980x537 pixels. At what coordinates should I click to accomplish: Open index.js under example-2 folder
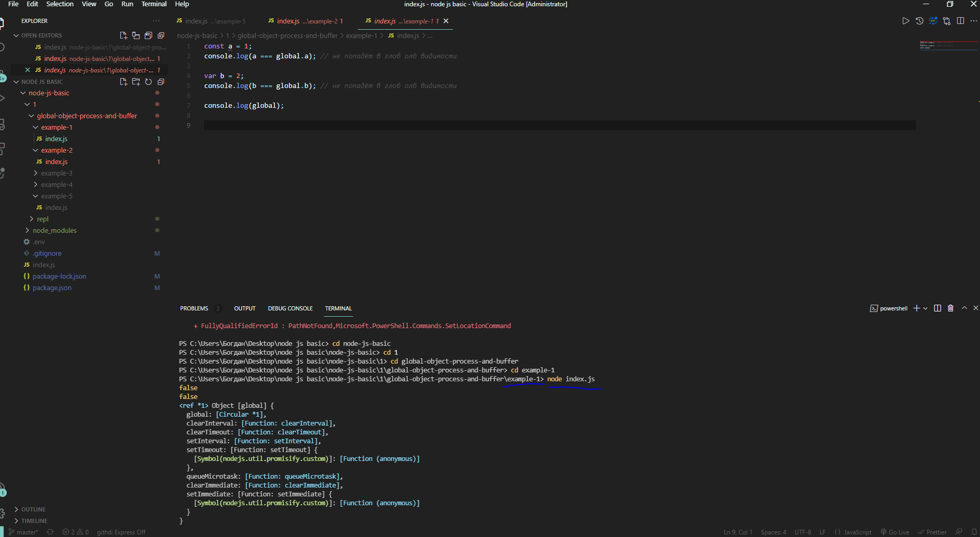point(56,161)
